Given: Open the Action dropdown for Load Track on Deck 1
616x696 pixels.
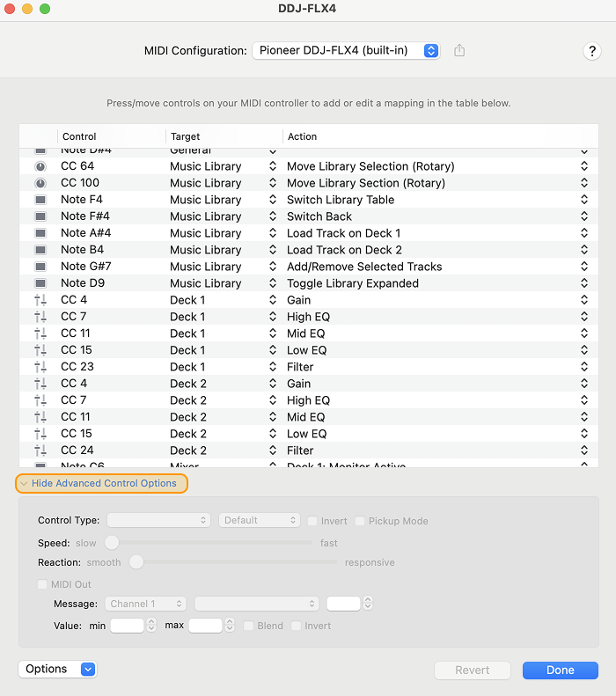Looking at the screenshot, I should pos(584,233).
